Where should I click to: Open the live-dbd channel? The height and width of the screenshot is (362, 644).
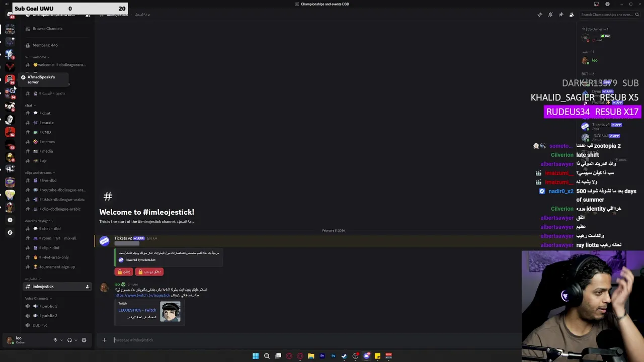[57, 180]
